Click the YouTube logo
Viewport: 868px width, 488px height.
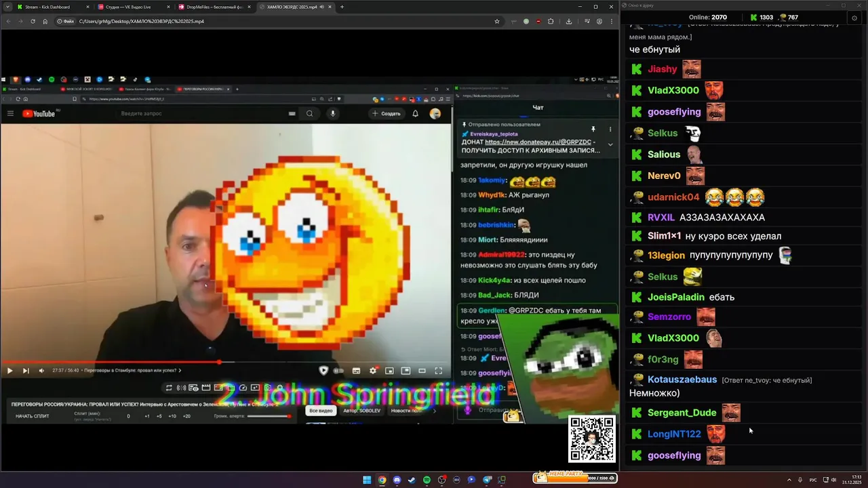(39, 113)
